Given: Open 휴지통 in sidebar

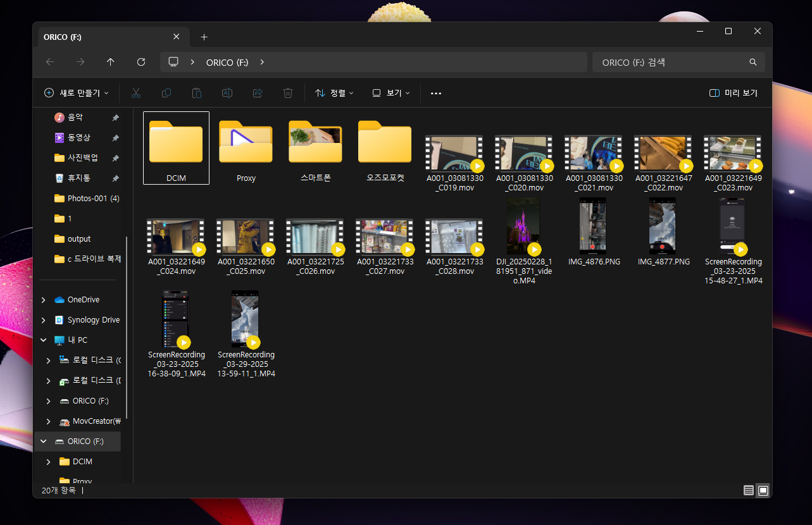Looking at the screenshot, I should point(78,178).
